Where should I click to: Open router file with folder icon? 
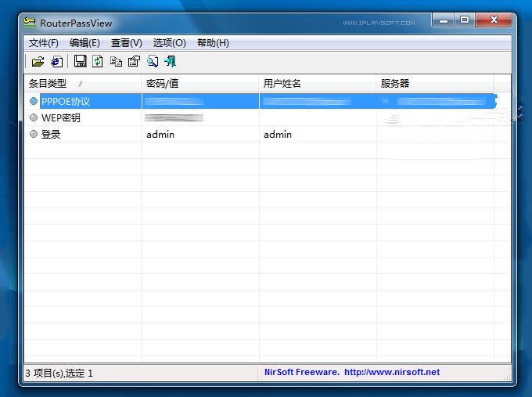click(x=38, y=62)
